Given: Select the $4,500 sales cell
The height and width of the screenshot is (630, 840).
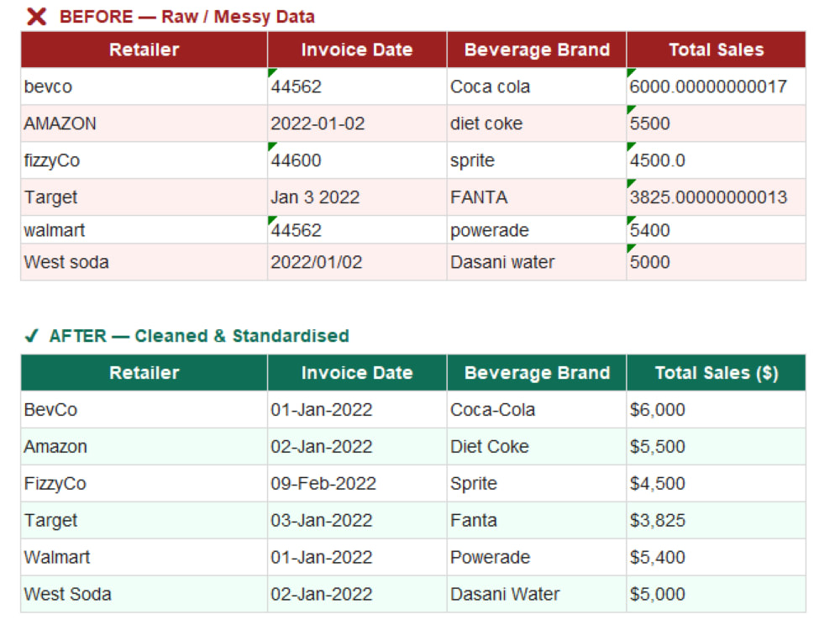Looking at the screenshot, I should (717, 484).
